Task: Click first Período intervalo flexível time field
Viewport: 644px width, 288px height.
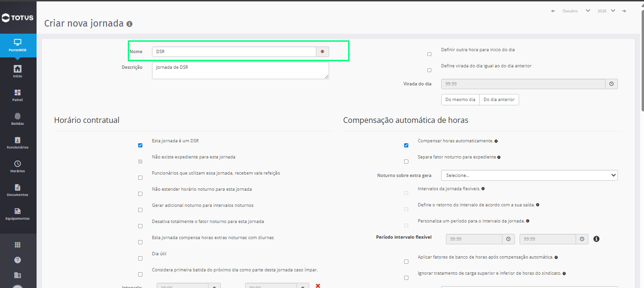Action: pos(474,239)
